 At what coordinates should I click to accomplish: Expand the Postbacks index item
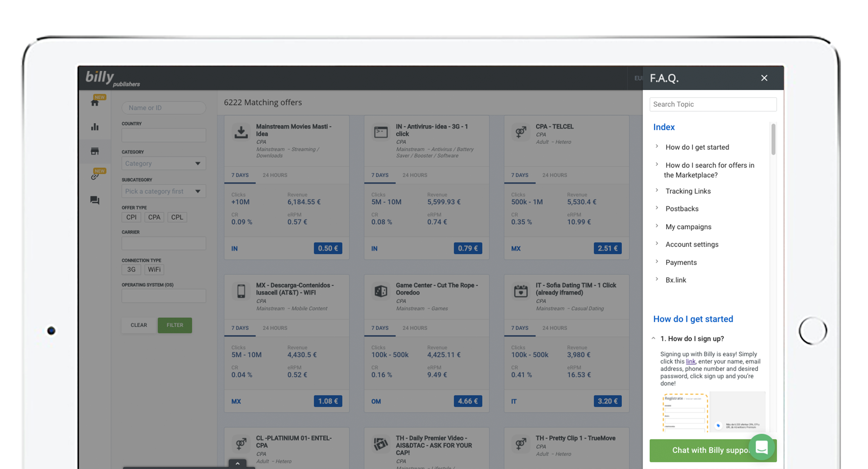[x=682, y=209]
